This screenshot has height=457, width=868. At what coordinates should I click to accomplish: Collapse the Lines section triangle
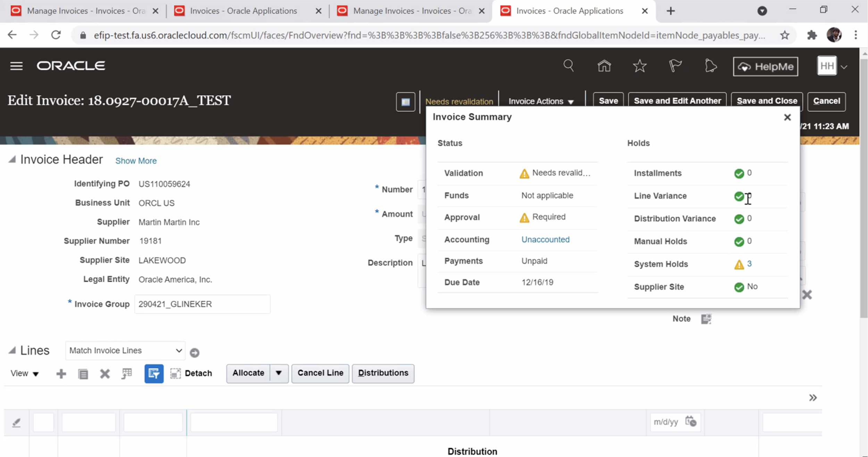coord(12,350)
